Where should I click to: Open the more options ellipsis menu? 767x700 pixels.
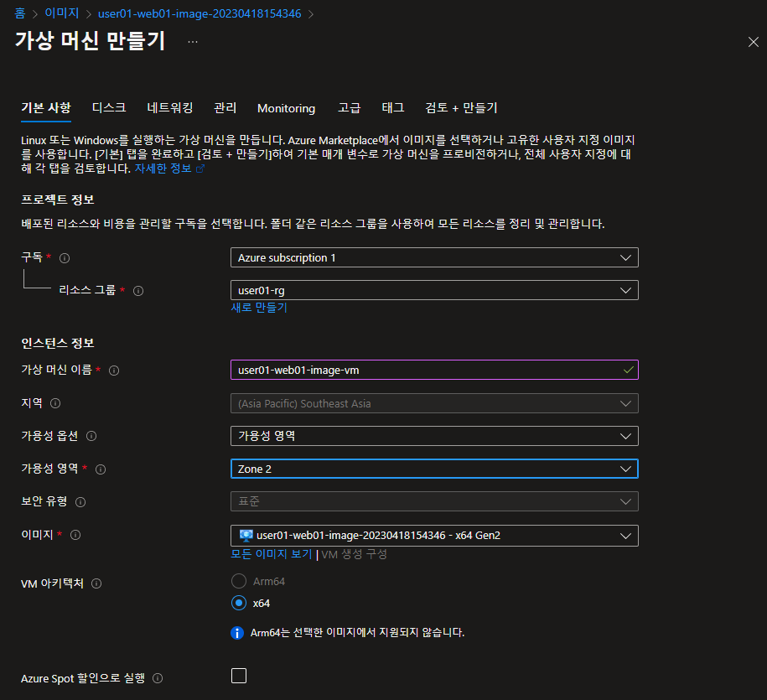pyautogui.click(x=193, y=42)
